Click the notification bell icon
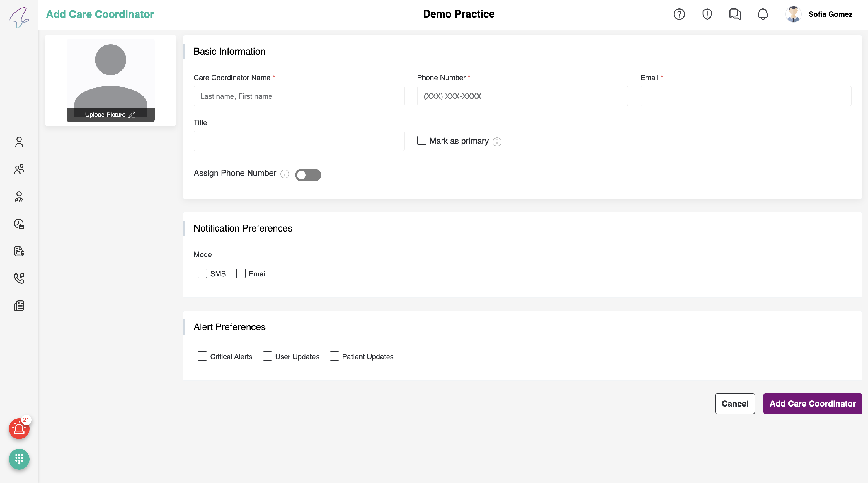868x483 pixels. click(762, 14)
